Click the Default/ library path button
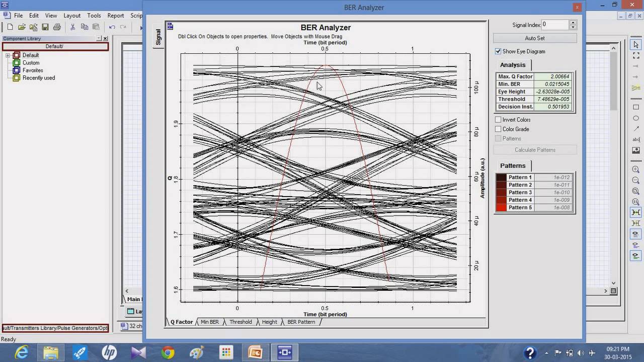The height and width of the screenshot is (362, 644). pos(55,46)
